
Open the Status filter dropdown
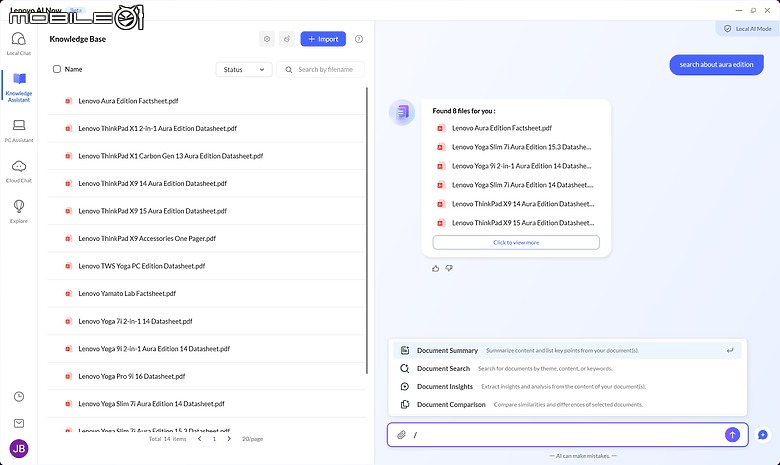coord(244,70)
